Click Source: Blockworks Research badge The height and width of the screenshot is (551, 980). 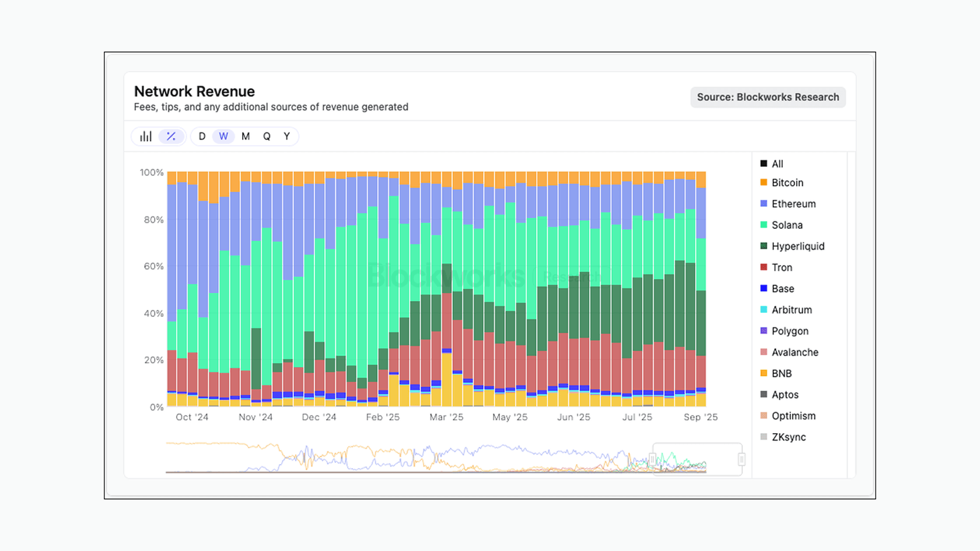(768, 97)
